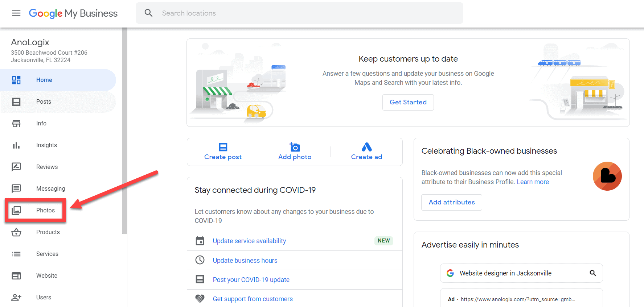The height and width of the screenshot is (307, 644).
Task: Click the Add photo camera icon
Action: coord(295,147)
